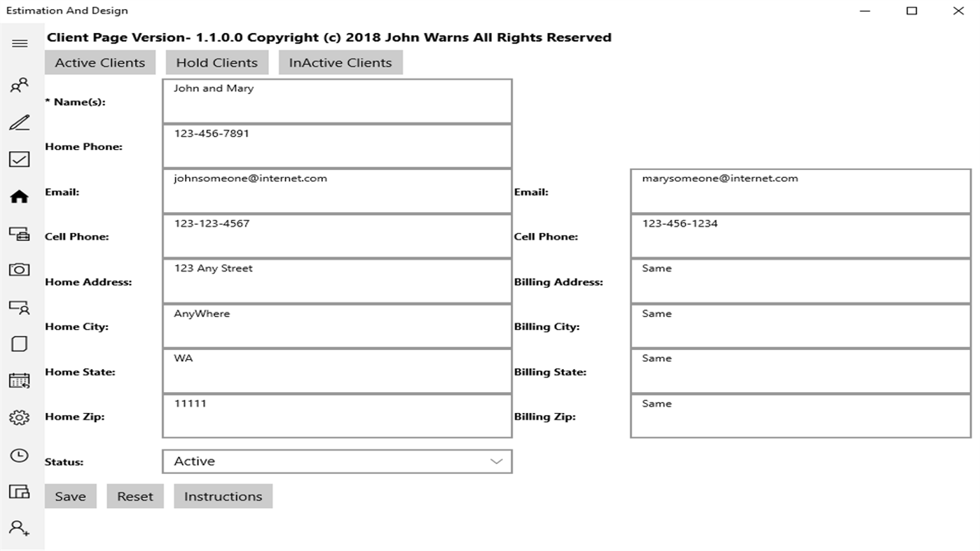The width and height of the screenshot is (980, 551).
Task: Select the home icon in the sidebar
Action: (20, 197)
